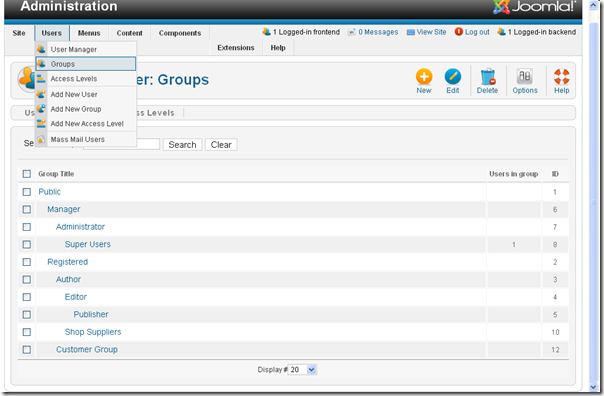
Task: Click the Joomla! logo
Action: pos(535,7)
